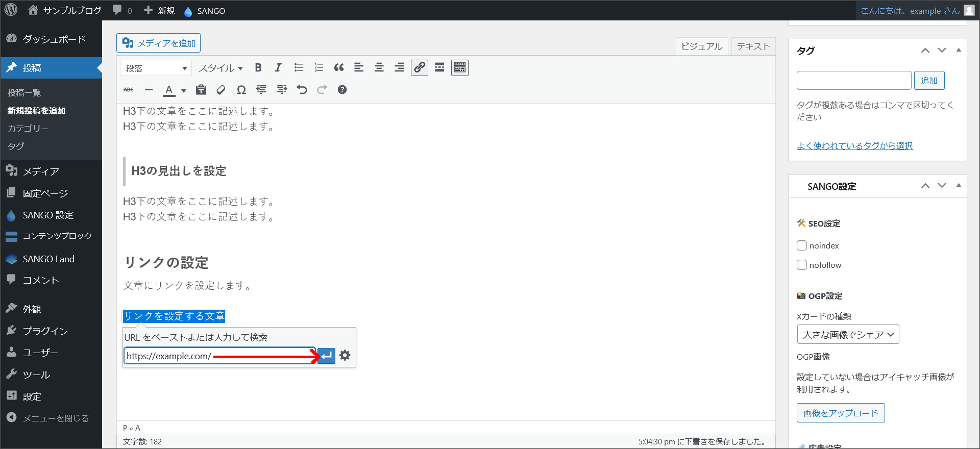
Task: Open the paragraph format dropdown
Action: pyautogui.click(x=156, y=68)
